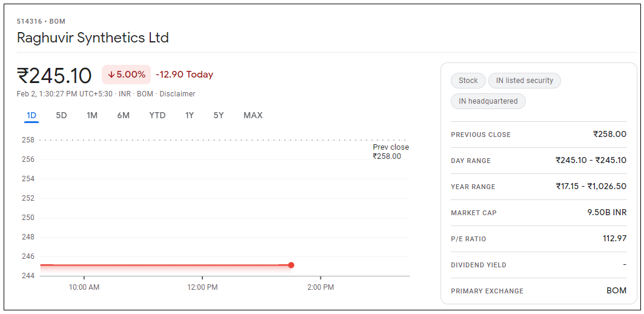This screenshot has height=314, width=644.
Task: Click the IN headquartered chip
Action: coord(488,101)
